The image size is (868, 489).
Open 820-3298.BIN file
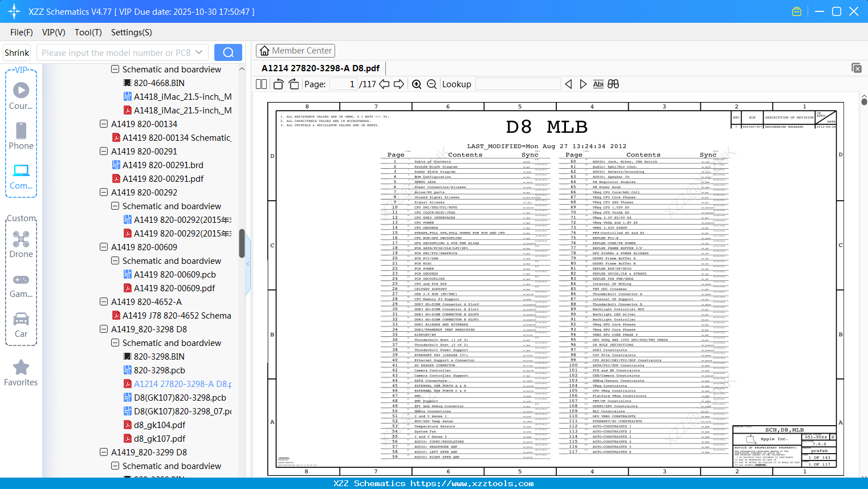click(153, 357)
